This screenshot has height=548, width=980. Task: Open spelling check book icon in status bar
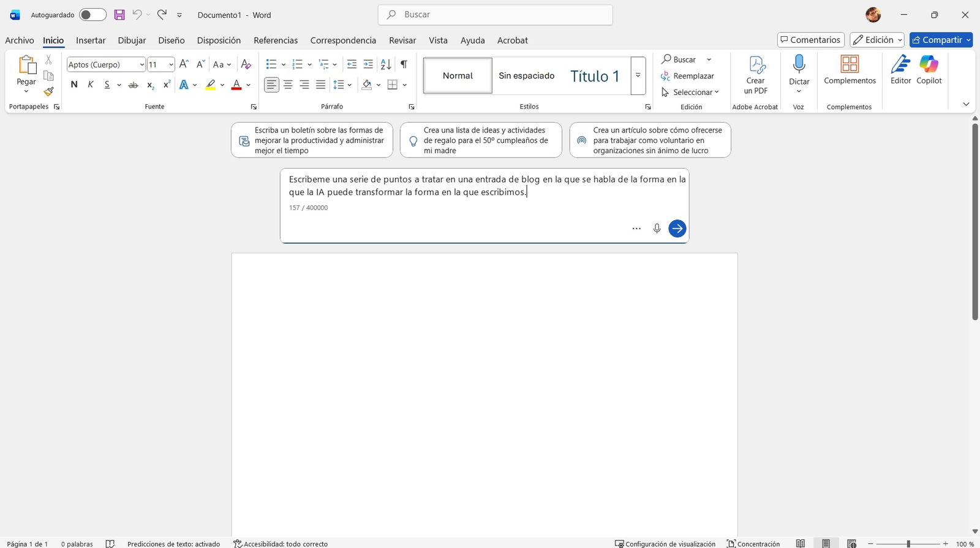pos(110,544)
